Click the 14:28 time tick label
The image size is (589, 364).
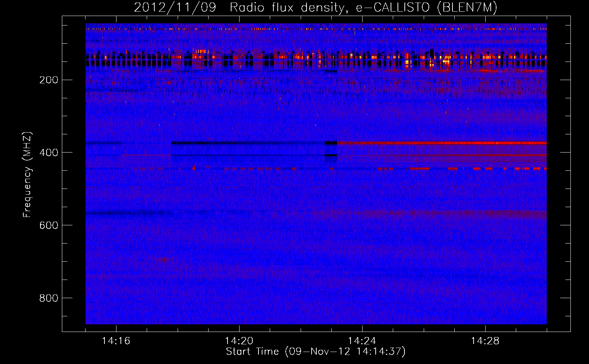click(x=485, y=341)
